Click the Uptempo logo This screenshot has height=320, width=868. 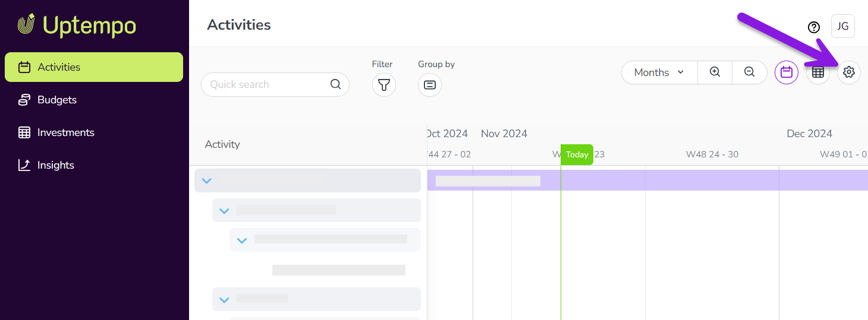(77, 25)
